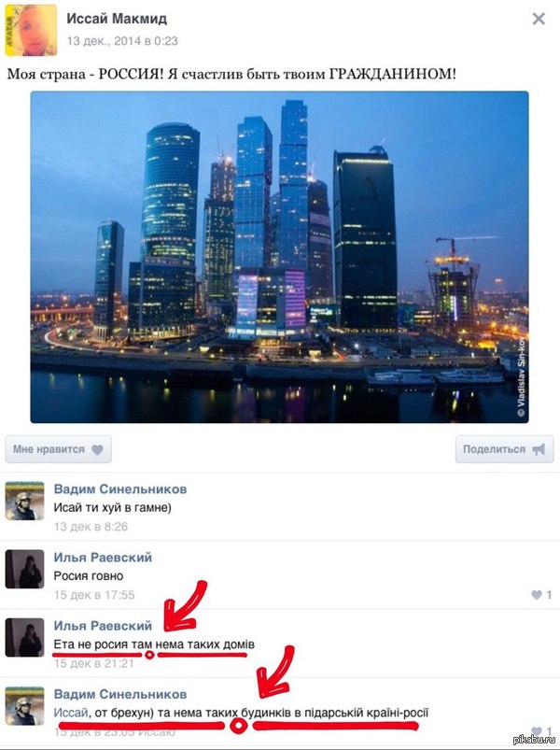Click comment timestamp 13 дек в 8:26

91,527
